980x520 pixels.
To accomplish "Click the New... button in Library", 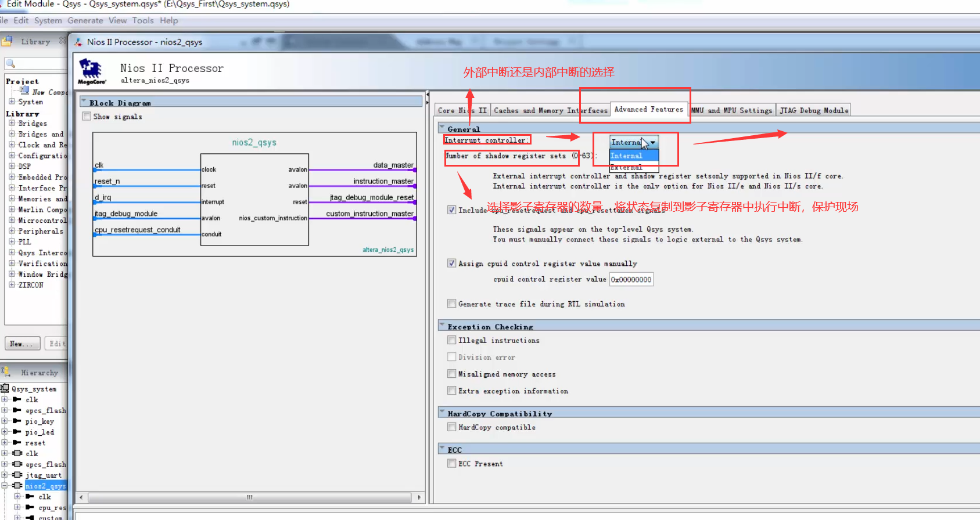I will [23, 344].
